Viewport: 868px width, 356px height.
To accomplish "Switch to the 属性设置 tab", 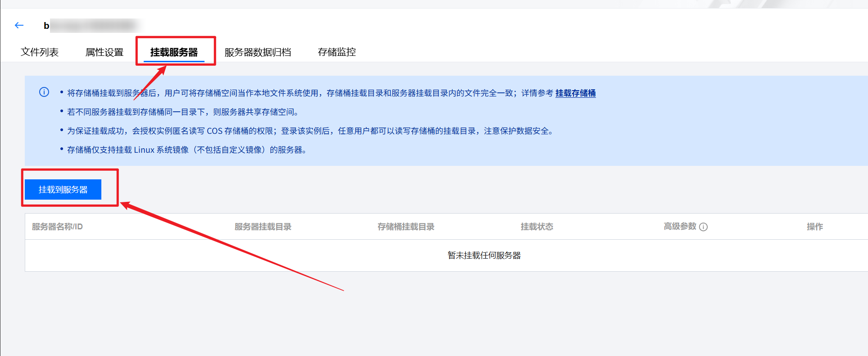I will [x=105, y=52].
